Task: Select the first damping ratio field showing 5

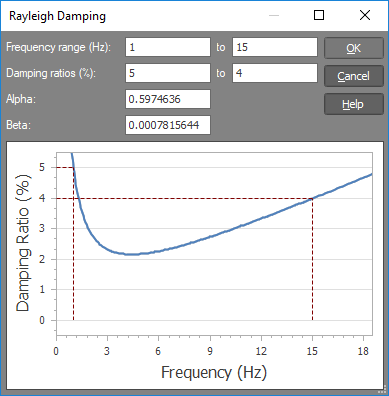Action: pos(168,73)
